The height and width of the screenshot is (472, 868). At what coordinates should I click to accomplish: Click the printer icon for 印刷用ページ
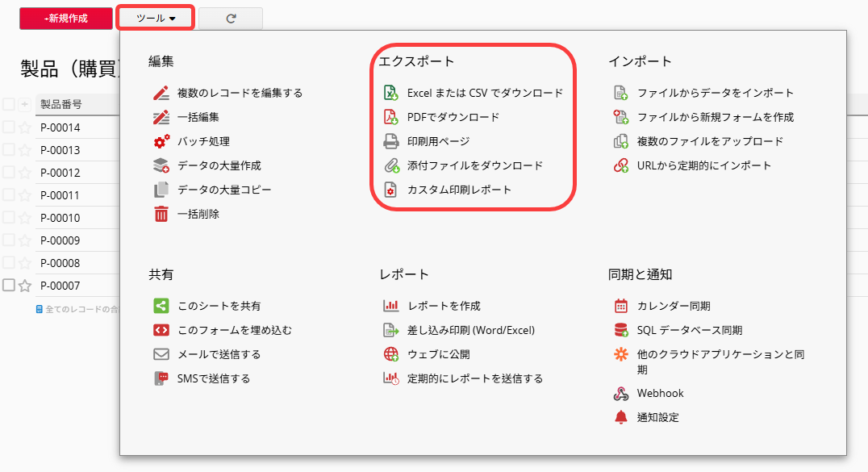(x=390, y=141)
